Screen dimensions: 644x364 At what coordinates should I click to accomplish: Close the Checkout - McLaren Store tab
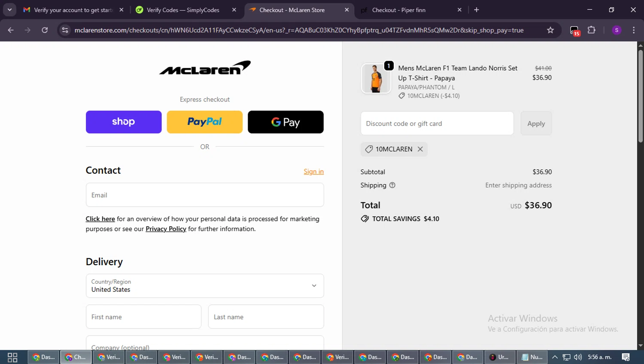click(347, 10)
